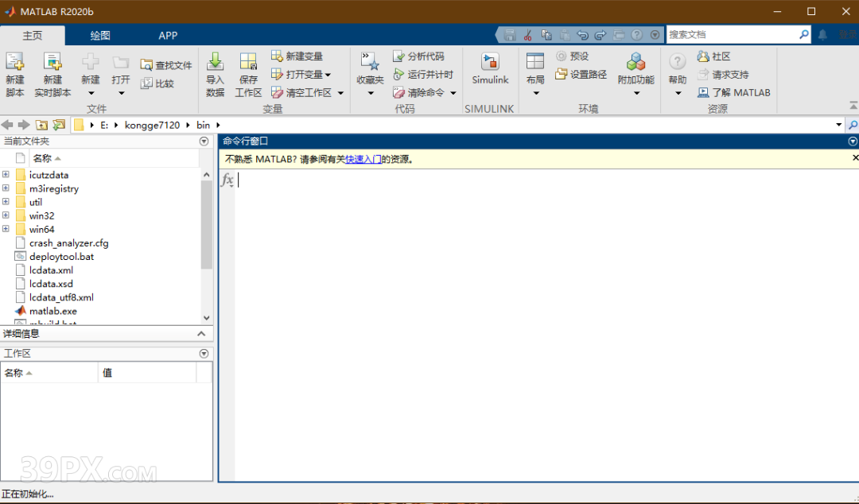Screen dimensions: 859x504
Task: Expand the m3iregistry folder
Action: coord(6,188)
